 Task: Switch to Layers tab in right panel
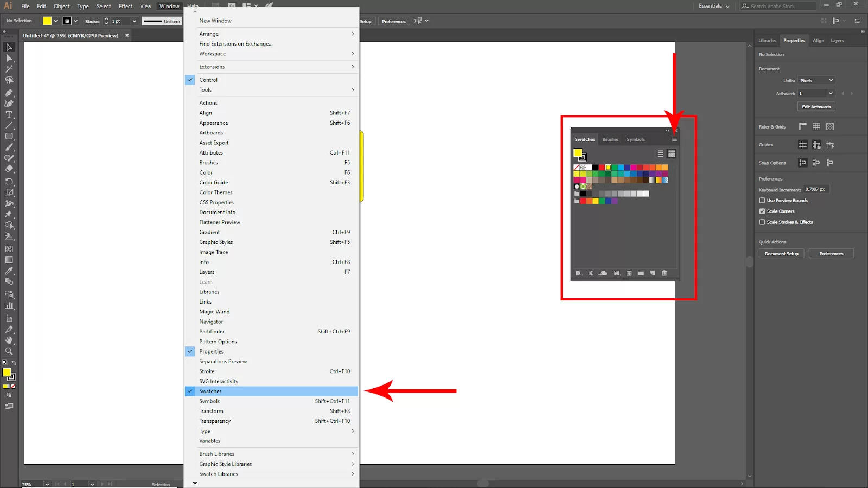837,41
